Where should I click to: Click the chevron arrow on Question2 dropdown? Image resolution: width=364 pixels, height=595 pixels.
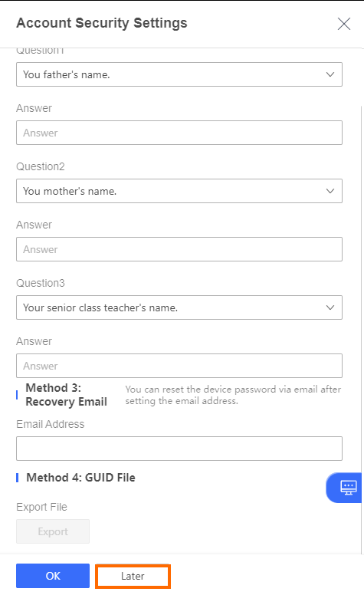tap(330, 191)
